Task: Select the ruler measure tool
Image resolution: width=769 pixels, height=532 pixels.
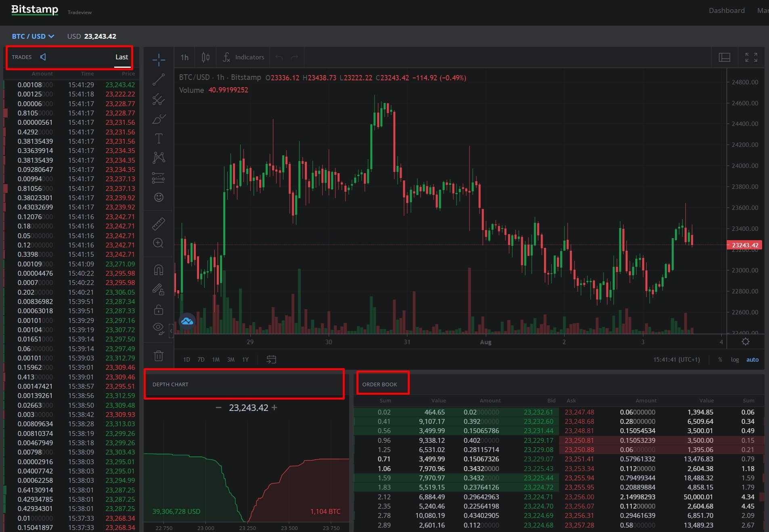Action: point(159,224)
